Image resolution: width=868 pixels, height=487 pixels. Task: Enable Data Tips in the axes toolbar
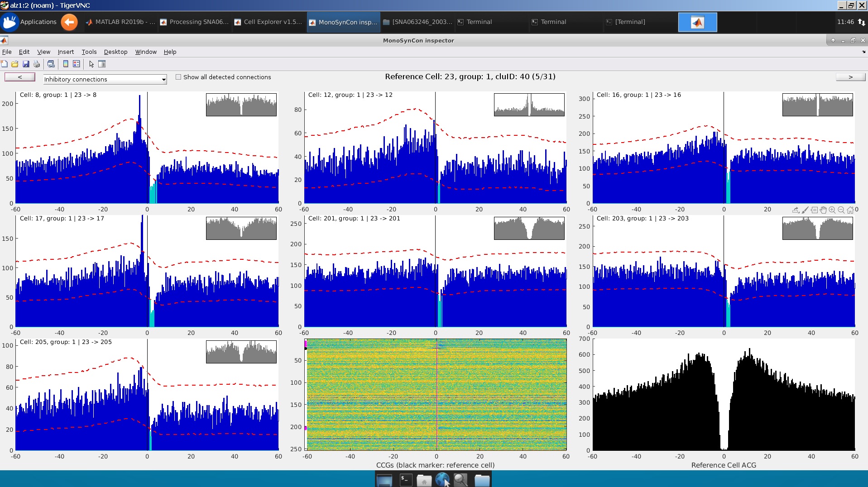814,210
